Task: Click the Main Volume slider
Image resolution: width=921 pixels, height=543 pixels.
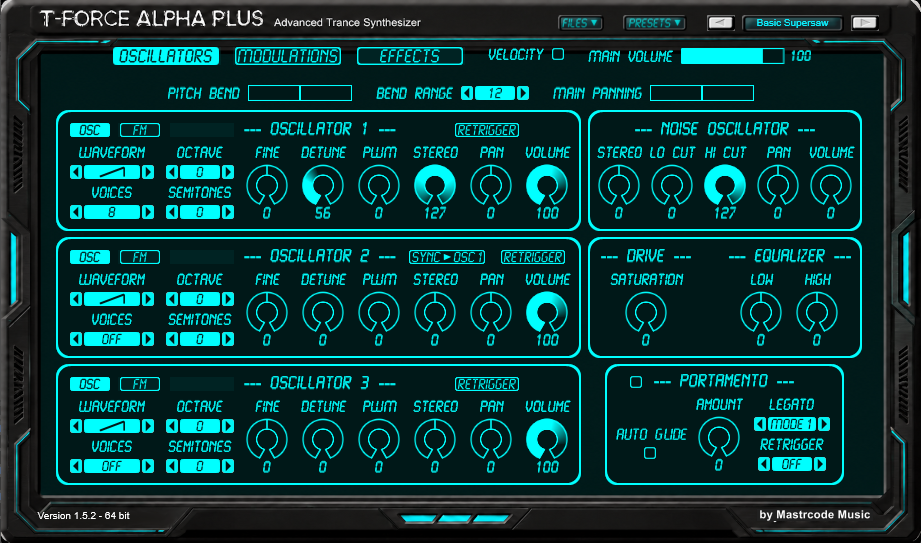Action: click(x=732, y=56)
